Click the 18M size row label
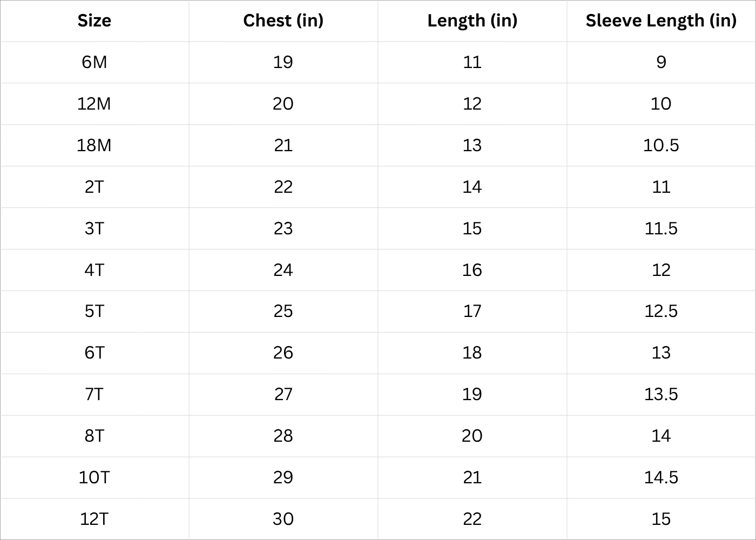The width and height of the screenshot is (756, 540). click(94, 145)
